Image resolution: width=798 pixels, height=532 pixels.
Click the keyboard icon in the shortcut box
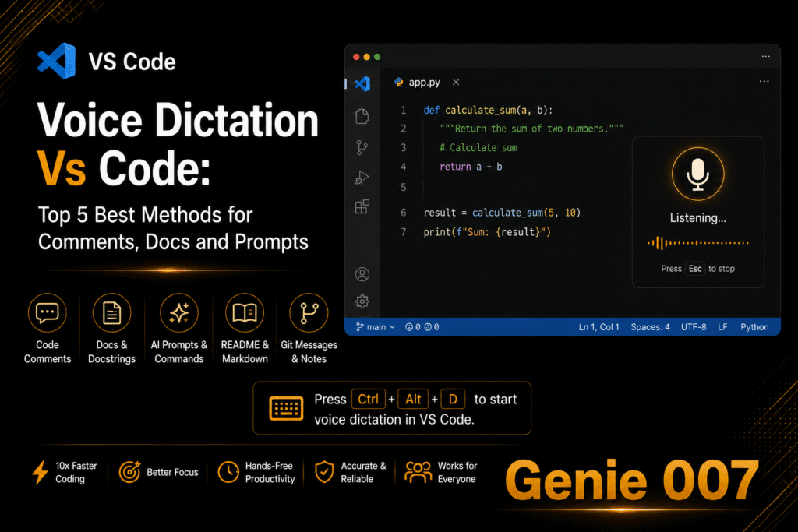coord(286,408)
